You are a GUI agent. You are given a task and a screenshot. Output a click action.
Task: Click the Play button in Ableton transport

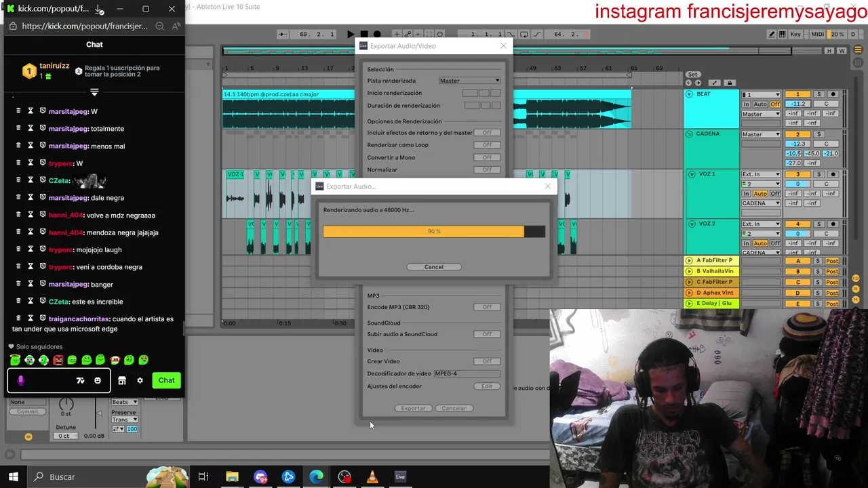[351, 35]
